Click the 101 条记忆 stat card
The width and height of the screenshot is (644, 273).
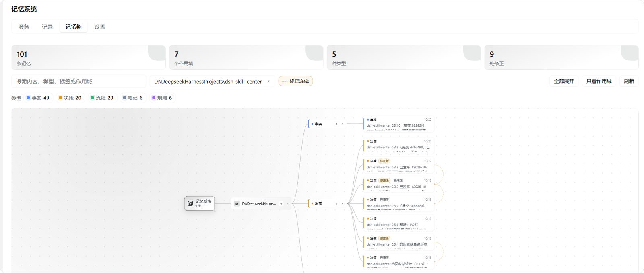point(89,57)
